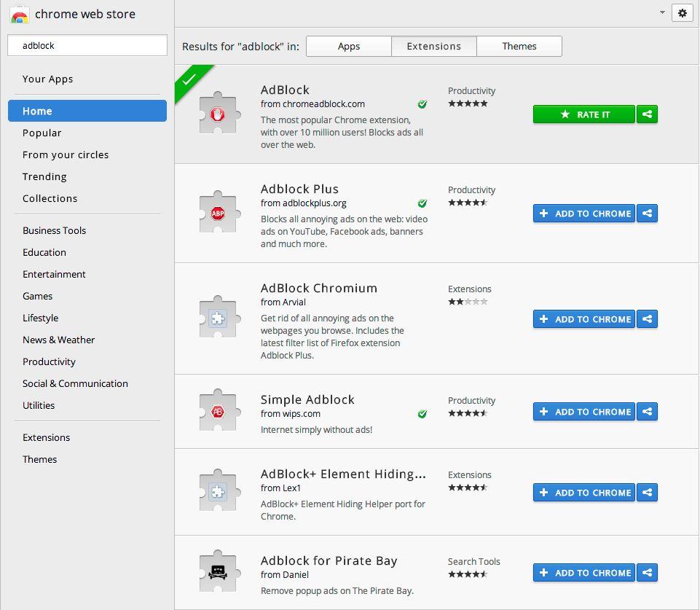Browse the Utilities category
The height and width of the screenshot is (610, 700).
click(x=39, y=405)
